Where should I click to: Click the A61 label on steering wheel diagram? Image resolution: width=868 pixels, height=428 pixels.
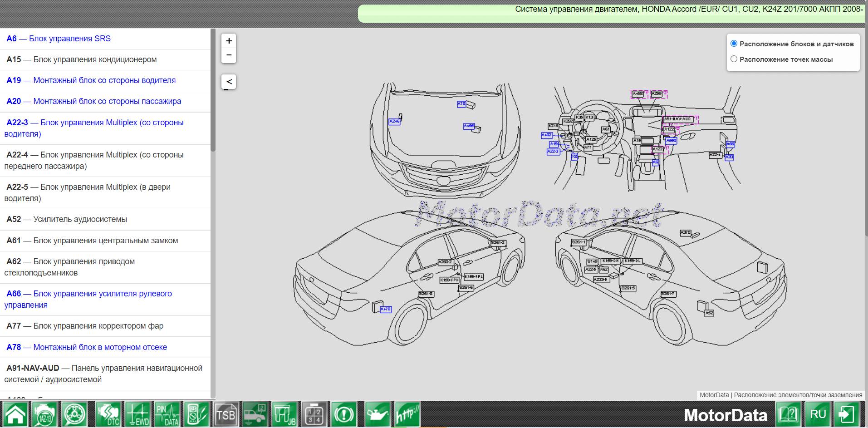(606, 129)
